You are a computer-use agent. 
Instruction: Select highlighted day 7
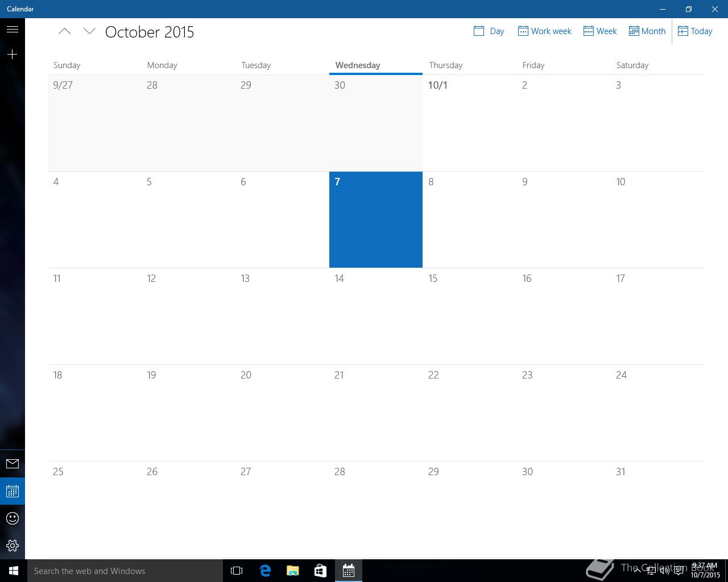(376, 219)
